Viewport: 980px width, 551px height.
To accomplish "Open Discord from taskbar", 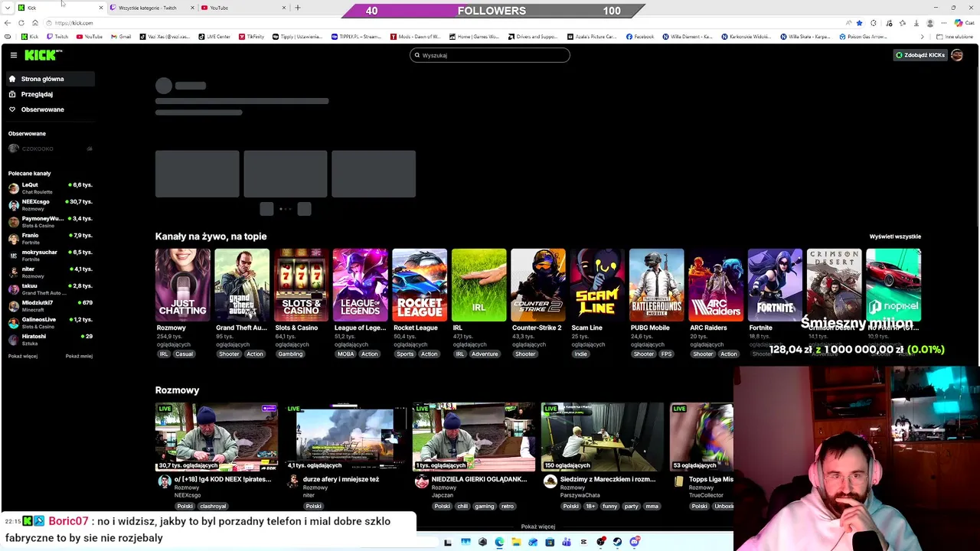I will click(x=634, y=543).
